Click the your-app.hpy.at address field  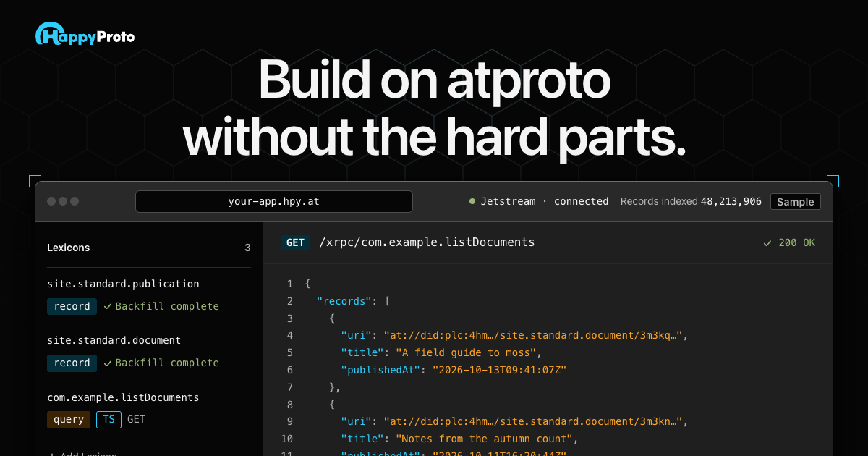[x=274, y=202]
